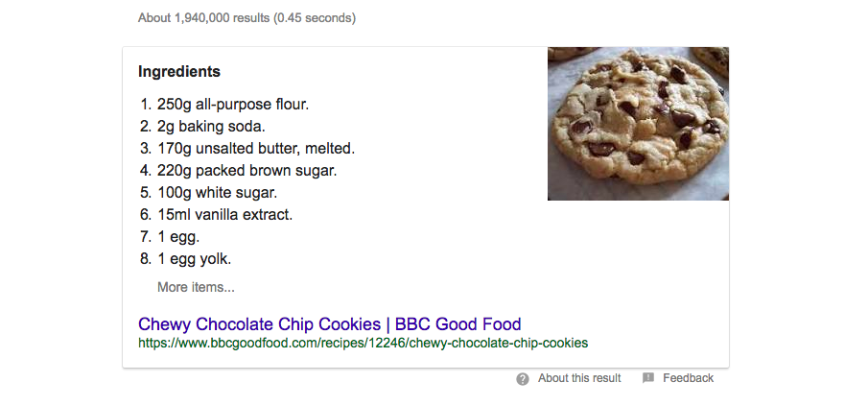
Task: Click the Ingredients heading
Action: (179, 71)
